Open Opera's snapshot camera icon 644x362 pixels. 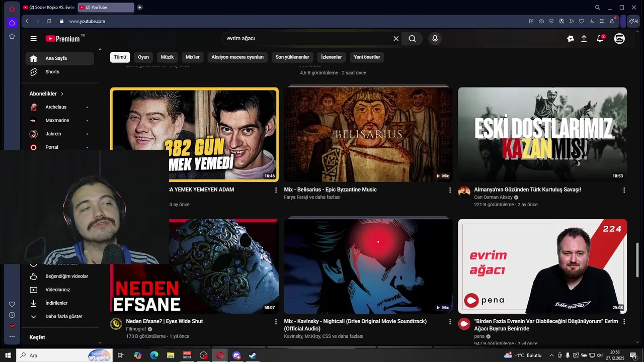(x=541, y=21)
